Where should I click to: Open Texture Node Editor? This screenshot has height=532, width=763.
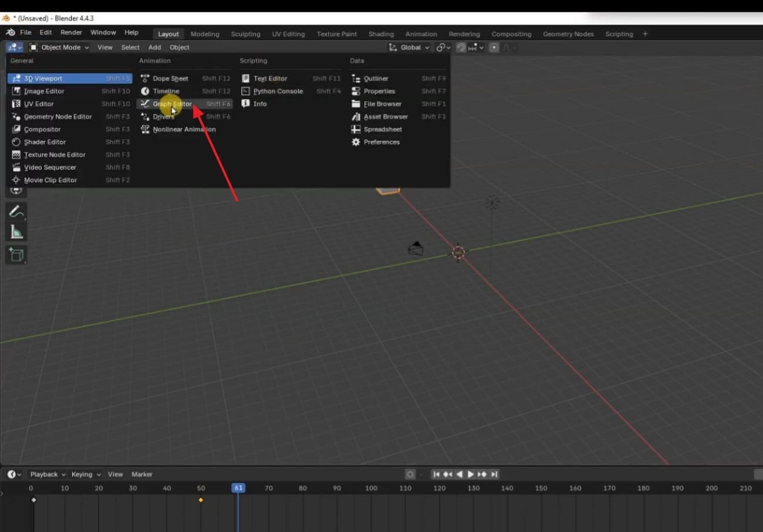tap(70, 155)
